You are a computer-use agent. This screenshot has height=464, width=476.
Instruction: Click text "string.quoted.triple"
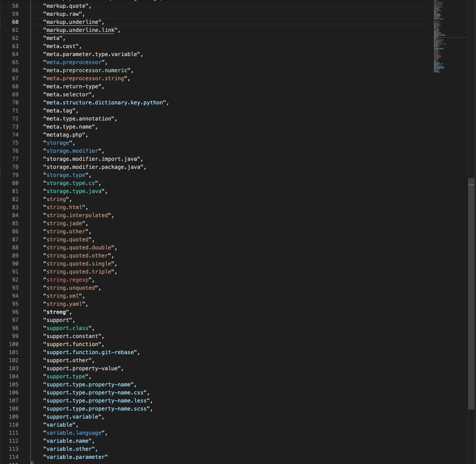pos(79,272)
